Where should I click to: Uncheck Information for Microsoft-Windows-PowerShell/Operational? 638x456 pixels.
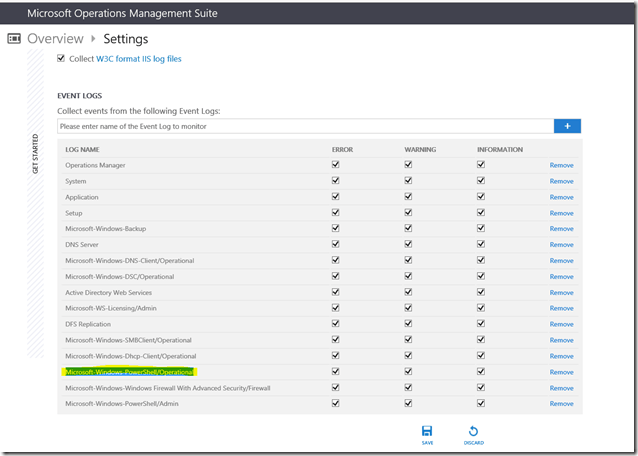[x=481, y=372]
